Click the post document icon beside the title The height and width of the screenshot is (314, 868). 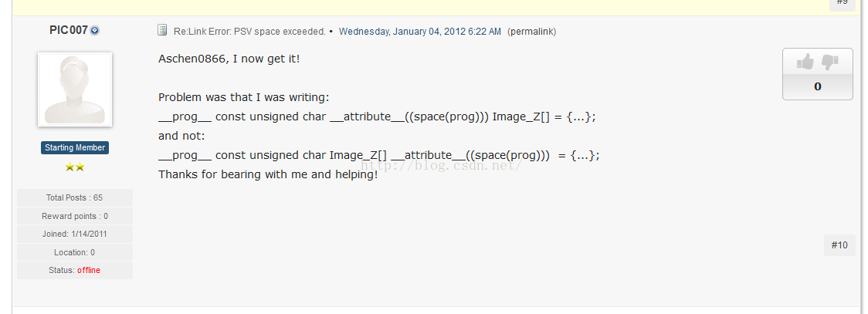pos(162,31)
